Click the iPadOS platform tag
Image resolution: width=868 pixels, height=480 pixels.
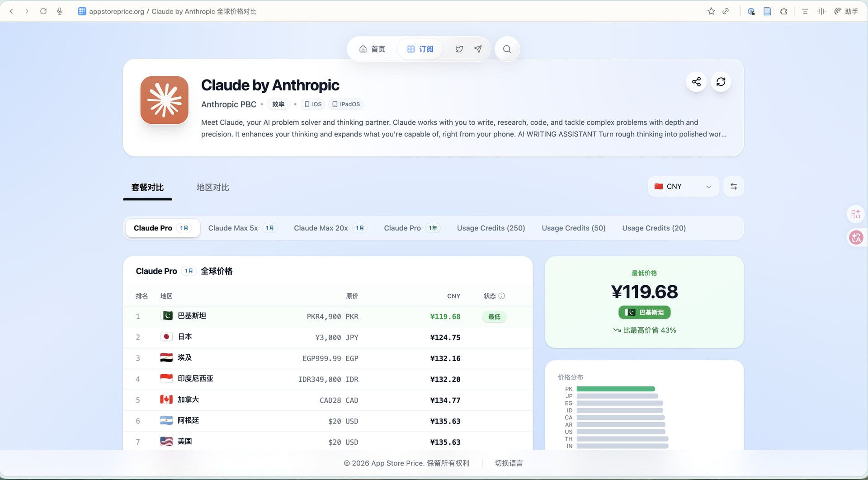point(346,104)
